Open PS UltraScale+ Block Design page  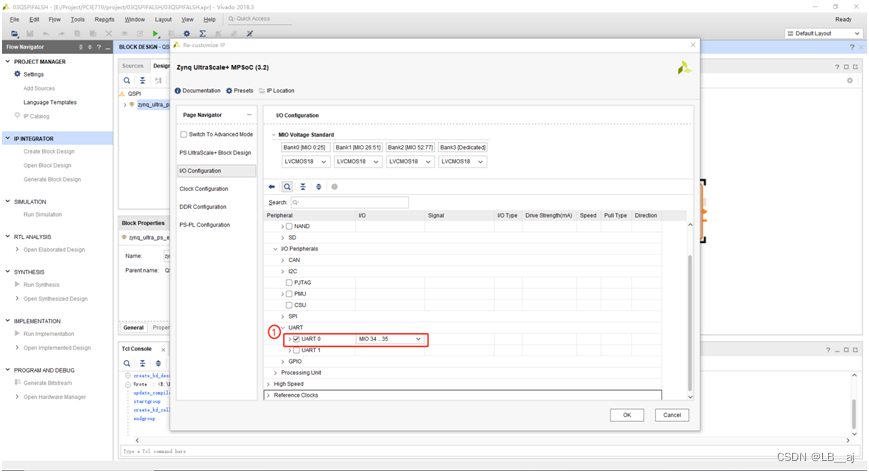coord(215,153)
